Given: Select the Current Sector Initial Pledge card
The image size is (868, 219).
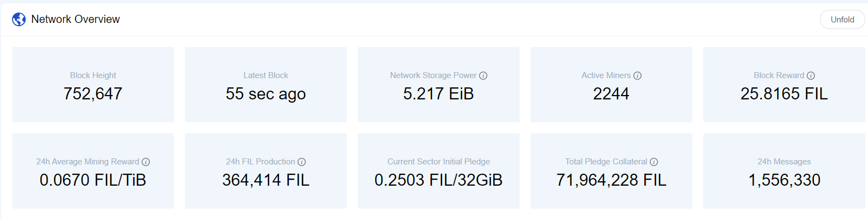Looking at the screenshot, I should click(439, 171).
